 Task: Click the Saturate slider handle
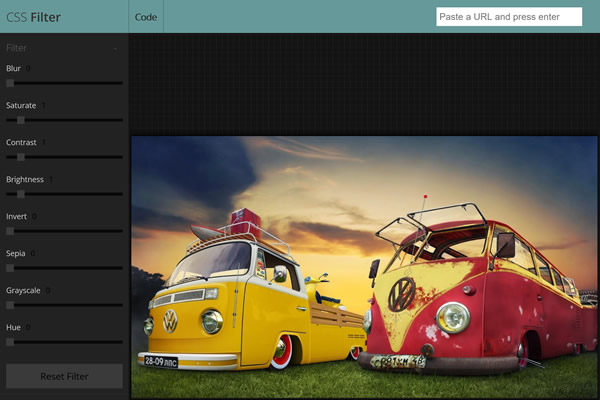click(x=21, y=120)
